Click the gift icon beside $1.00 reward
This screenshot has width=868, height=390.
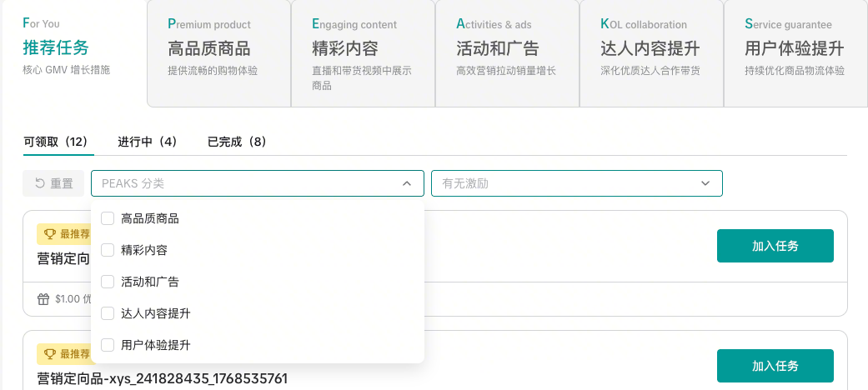click(43, 299)
